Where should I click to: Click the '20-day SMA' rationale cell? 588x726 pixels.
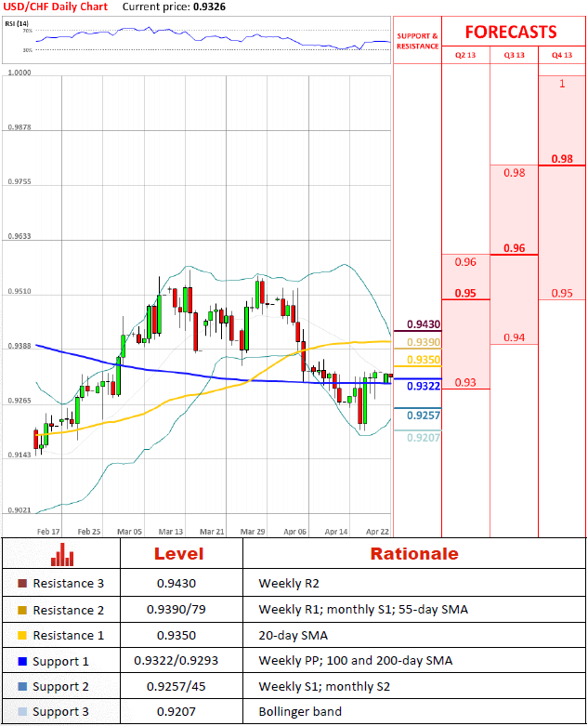293,635
